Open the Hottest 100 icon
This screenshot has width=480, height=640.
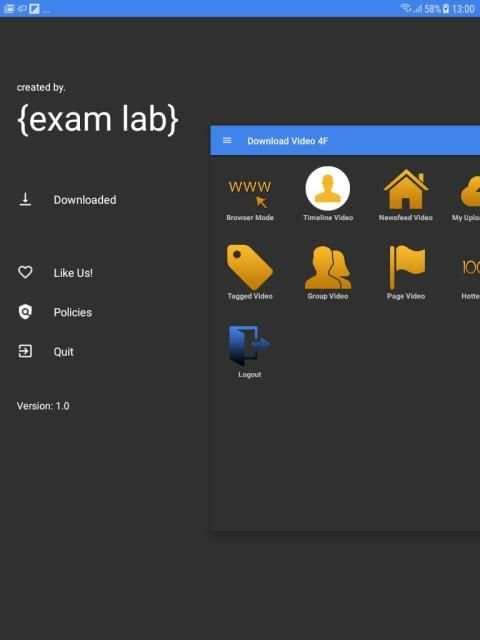471,267
